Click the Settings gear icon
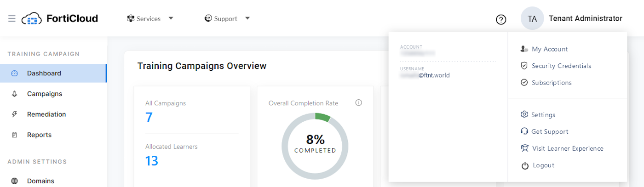Viewport: 644px width, 187px height. click(x=524, y=114)
